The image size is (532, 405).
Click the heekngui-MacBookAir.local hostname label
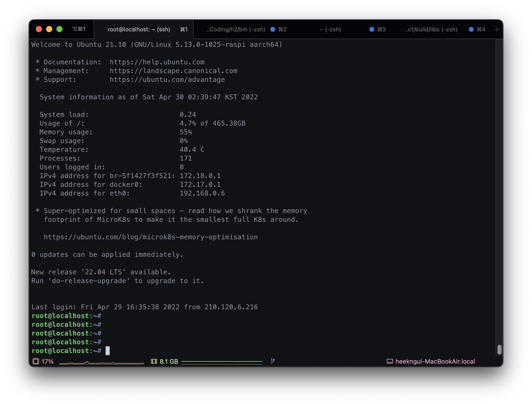tap(435, 361)
